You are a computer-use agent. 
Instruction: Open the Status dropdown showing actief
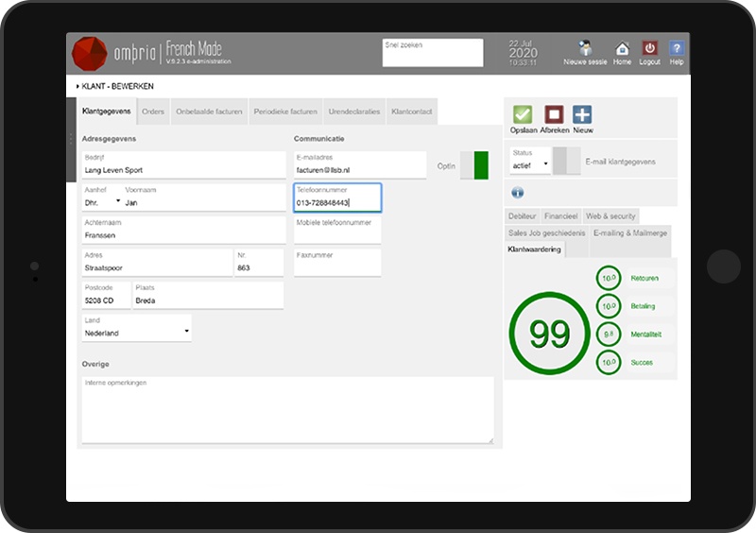(x=530, y=161)
